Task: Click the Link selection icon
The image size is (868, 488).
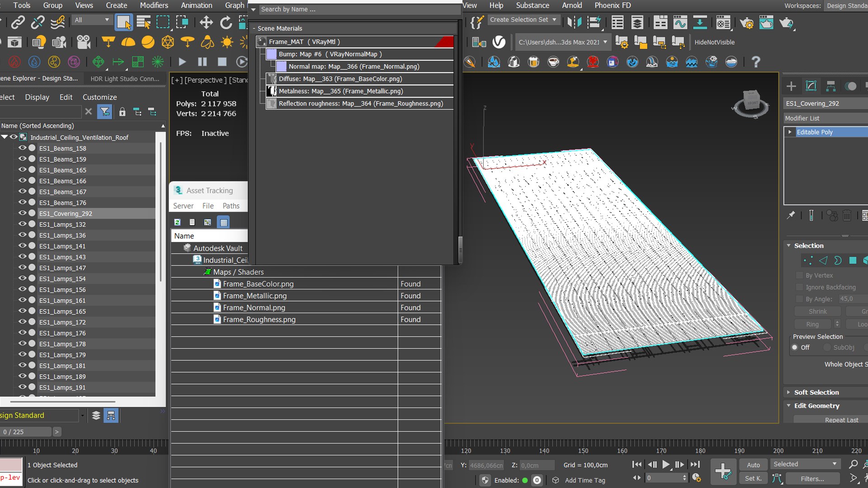Action: tap(18, 22)
